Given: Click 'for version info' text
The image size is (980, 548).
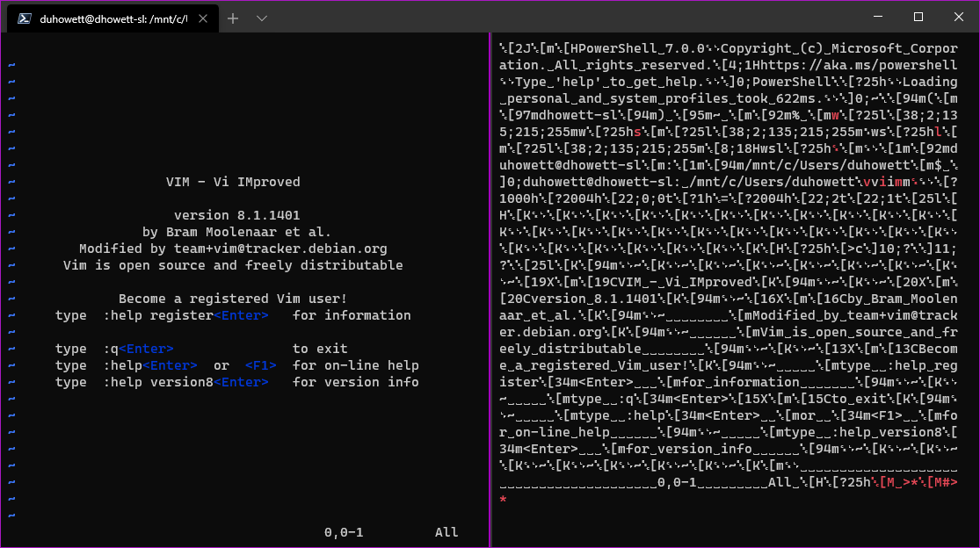Looking at the screenshot, I should point(356,382).
